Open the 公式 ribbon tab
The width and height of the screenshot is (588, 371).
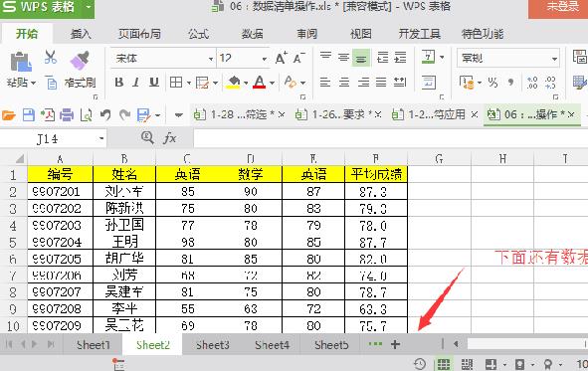198,34
